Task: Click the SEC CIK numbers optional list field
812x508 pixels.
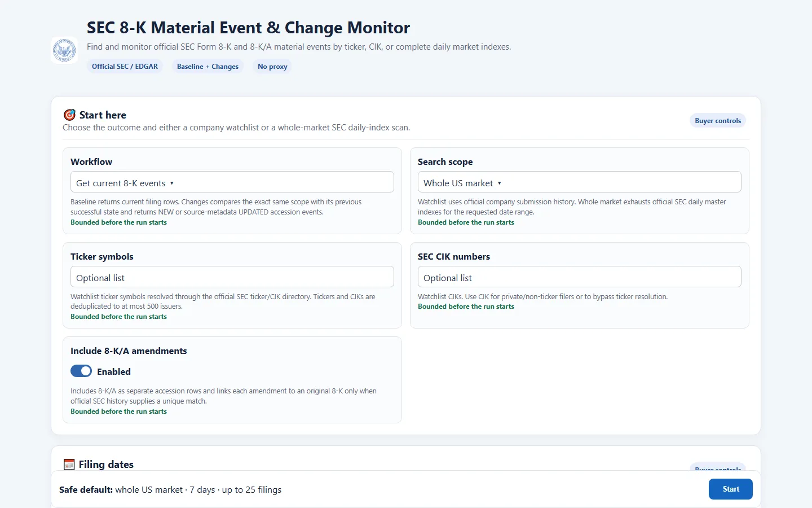Action: click(x=580, y=277)
